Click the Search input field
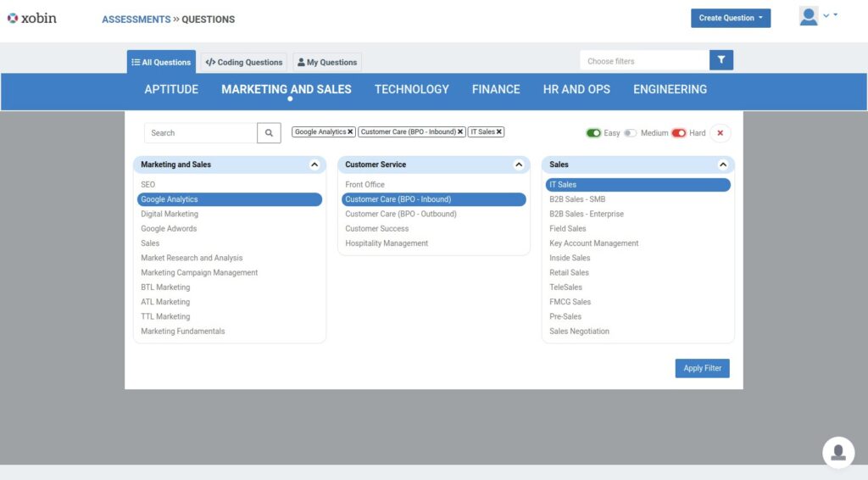The image size is (868, 480). (x=200, y=133)
